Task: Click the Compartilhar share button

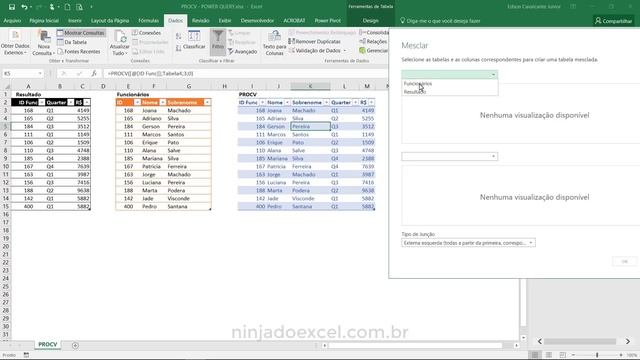Action: point(613,21)
